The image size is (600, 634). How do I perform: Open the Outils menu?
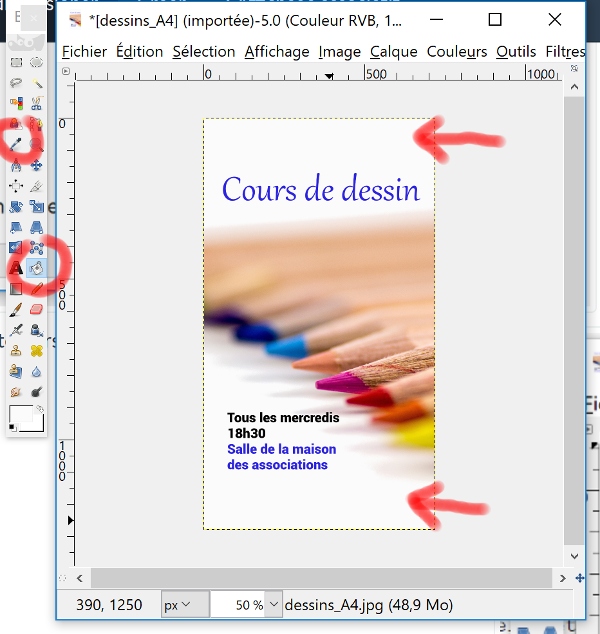pos(516,52)
